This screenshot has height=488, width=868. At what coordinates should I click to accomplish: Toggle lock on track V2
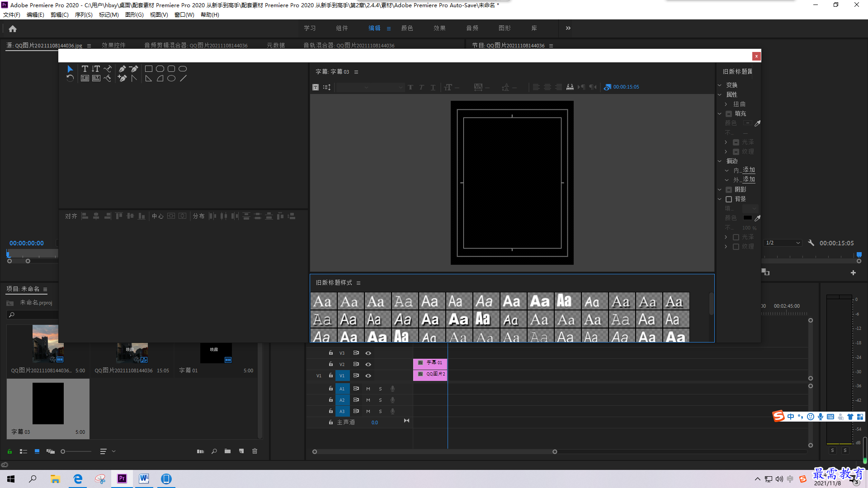[x=331, y=364]
